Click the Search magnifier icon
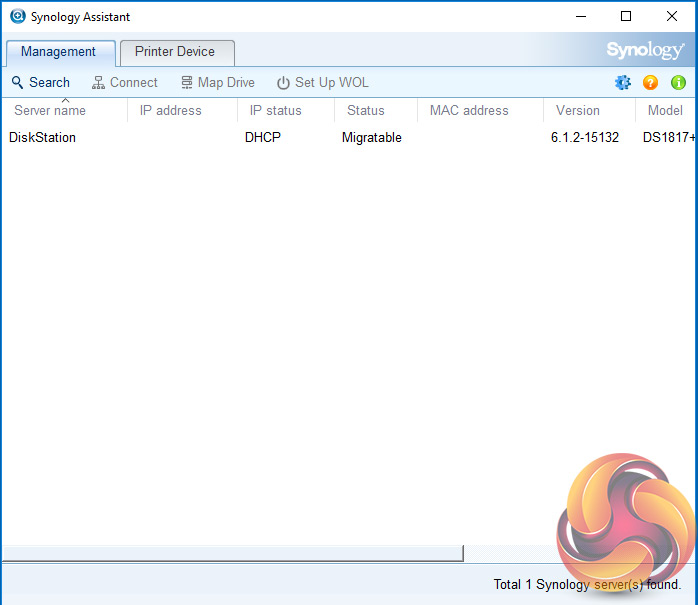 point(17,82)
